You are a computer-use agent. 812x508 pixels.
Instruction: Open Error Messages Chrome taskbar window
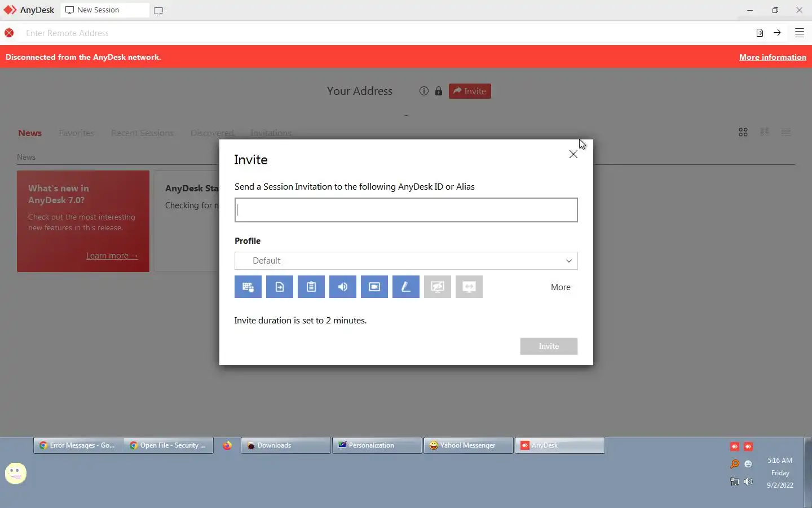[78, 445]
